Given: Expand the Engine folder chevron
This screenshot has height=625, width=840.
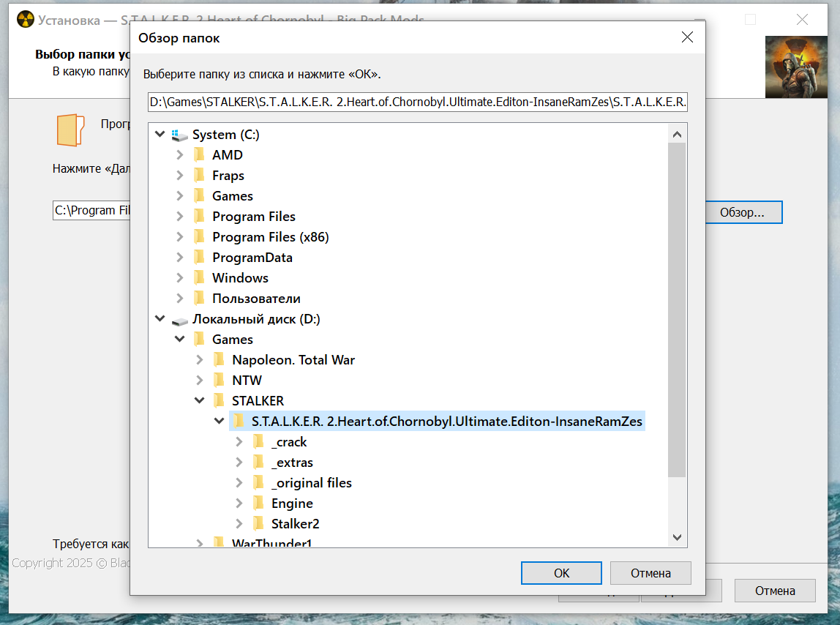Looking at the screenshot, I should [239, 503].
